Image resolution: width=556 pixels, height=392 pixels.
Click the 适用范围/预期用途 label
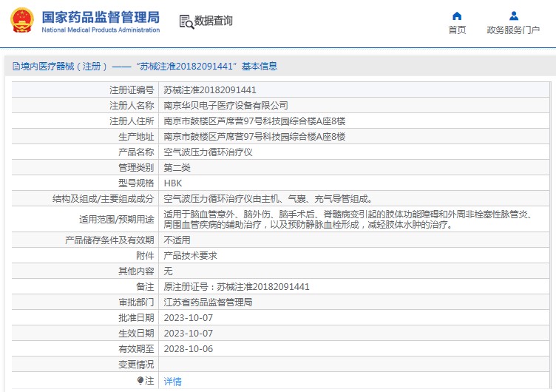click(117, 220)
